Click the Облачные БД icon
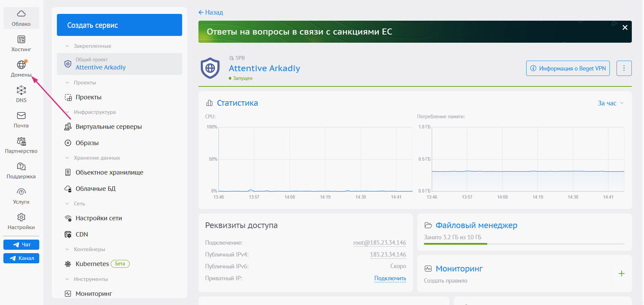The width and height of the screenshot is (644, 305). (68, 189)
